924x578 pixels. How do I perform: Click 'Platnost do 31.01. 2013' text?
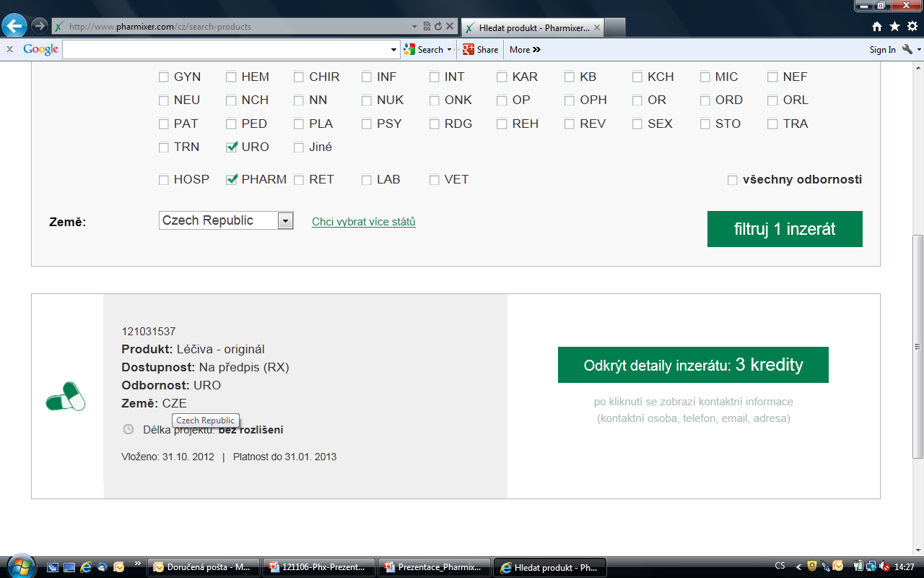pos(284,457)
